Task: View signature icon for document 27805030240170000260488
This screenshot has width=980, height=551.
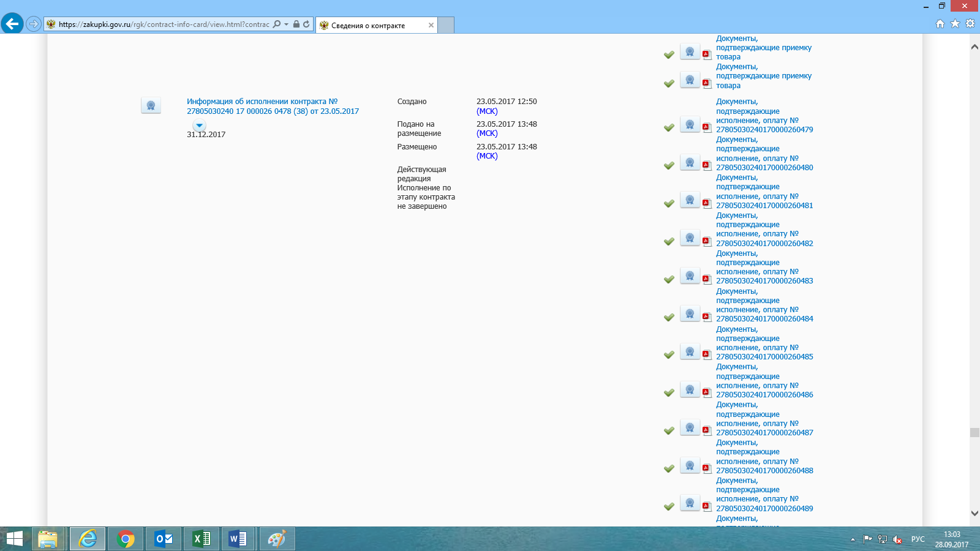Action: [690, 465]
